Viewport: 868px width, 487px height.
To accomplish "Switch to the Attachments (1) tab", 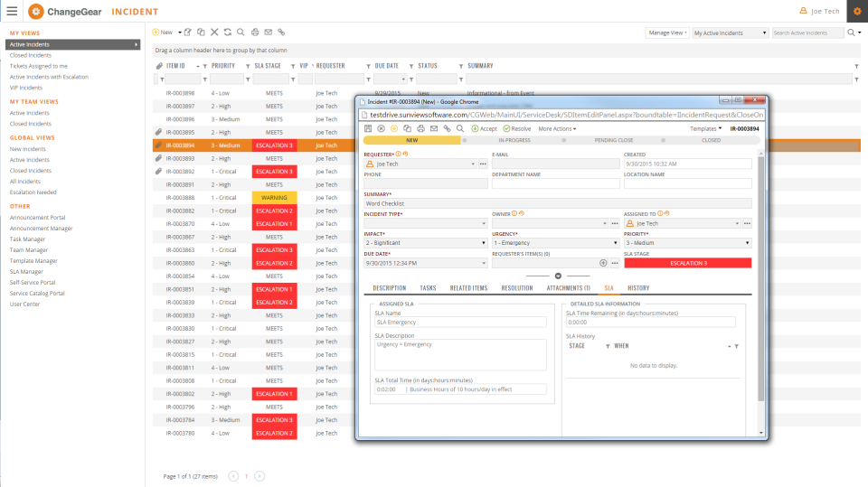I will point(569,288).
